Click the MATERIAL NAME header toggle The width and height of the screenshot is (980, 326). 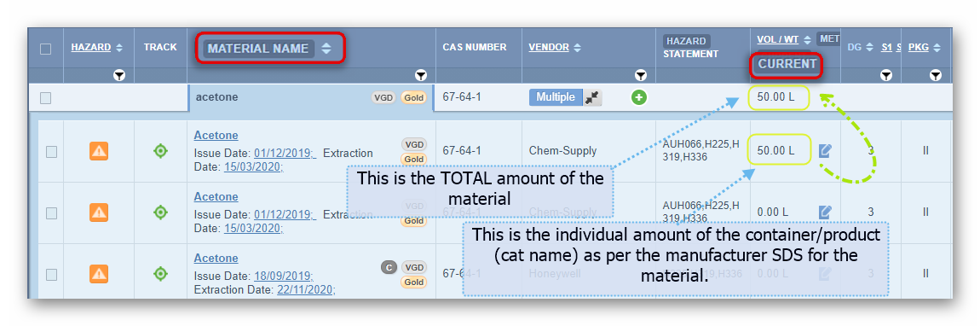258,48
